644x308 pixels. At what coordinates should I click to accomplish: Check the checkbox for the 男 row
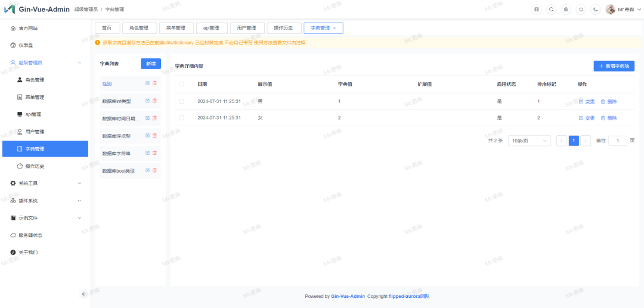click(182, 101)
